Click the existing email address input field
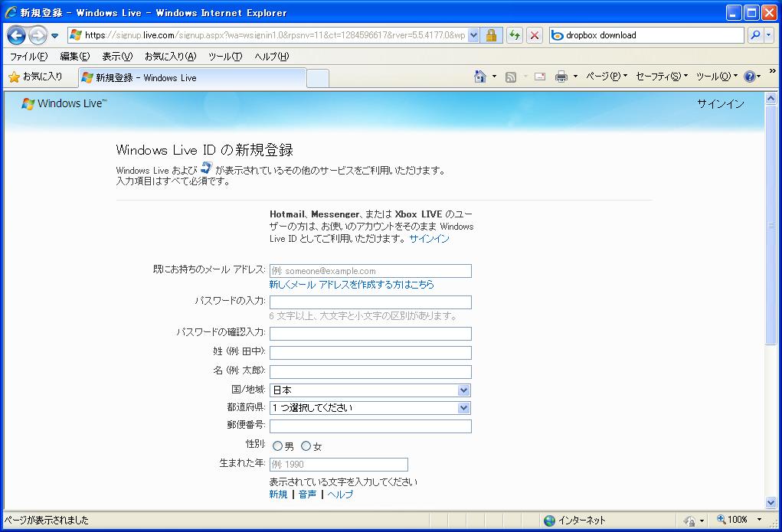This screenshot has height=532, width=782. 370,271
